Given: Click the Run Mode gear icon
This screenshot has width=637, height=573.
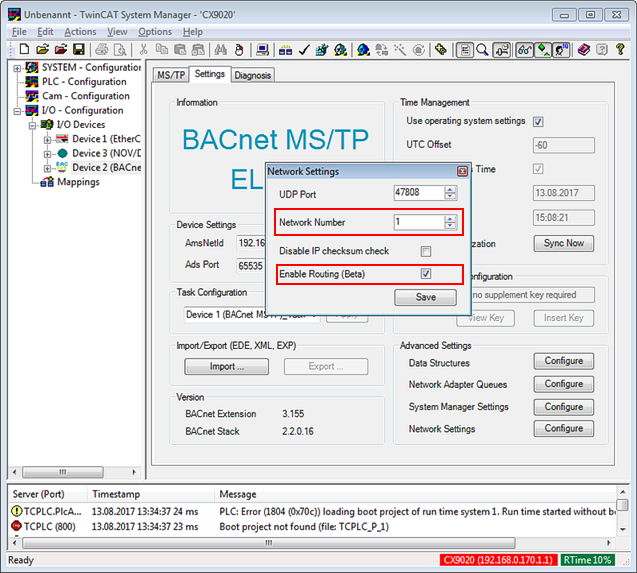Looking at the screenshot, I should (340, 50).
